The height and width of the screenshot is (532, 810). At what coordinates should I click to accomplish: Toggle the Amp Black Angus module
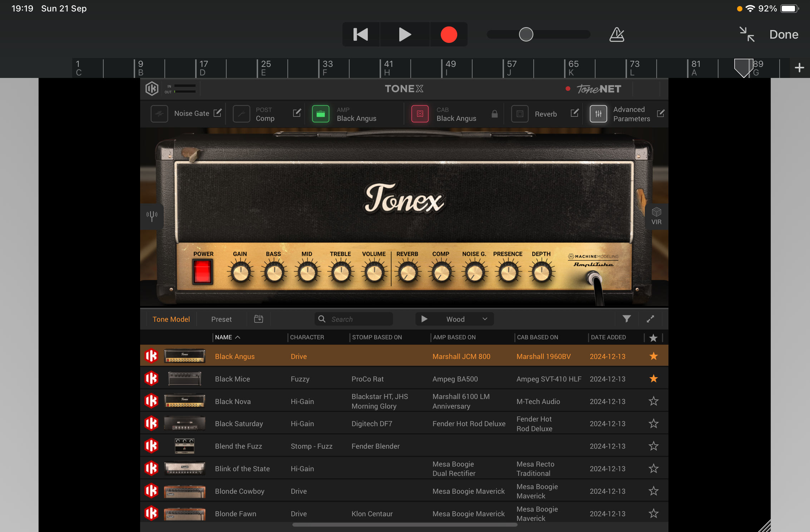[321, 114]
